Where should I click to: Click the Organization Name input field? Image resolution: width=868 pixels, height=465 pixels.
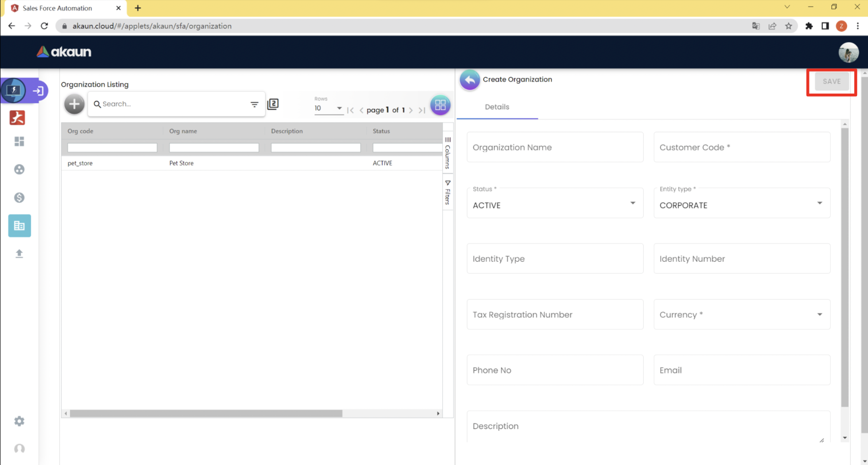point(554,147)
